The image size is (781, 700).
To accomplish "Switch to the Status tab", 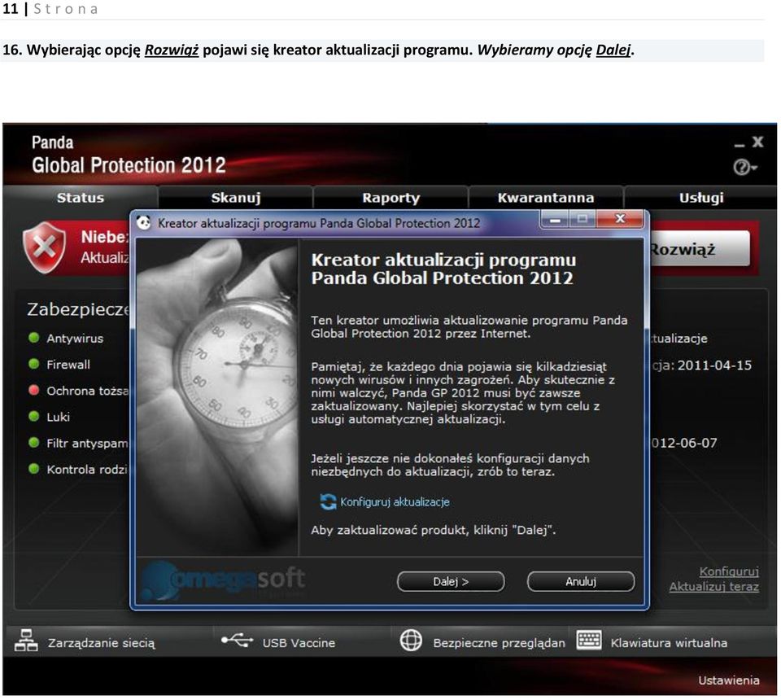I will point(81,198).
